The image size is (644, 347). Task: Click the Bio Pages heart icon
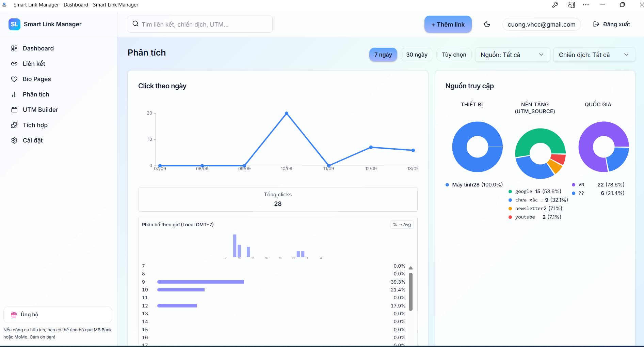click(x=14, y=79)
